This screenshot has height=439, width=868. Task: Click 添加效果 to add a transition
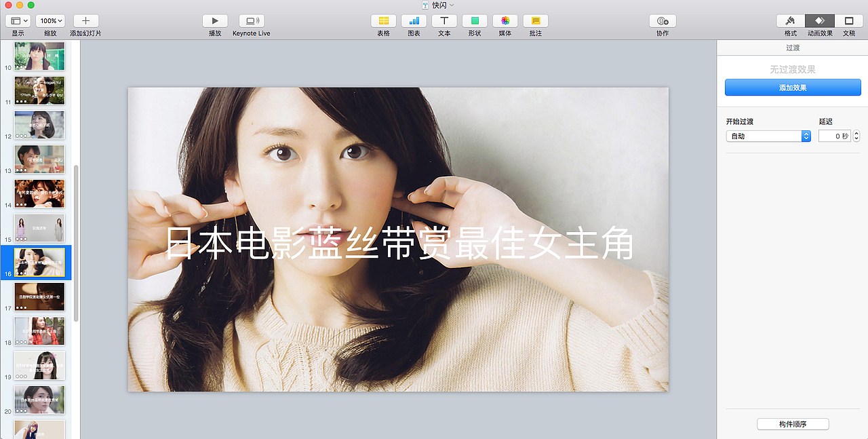coord(792,87)
